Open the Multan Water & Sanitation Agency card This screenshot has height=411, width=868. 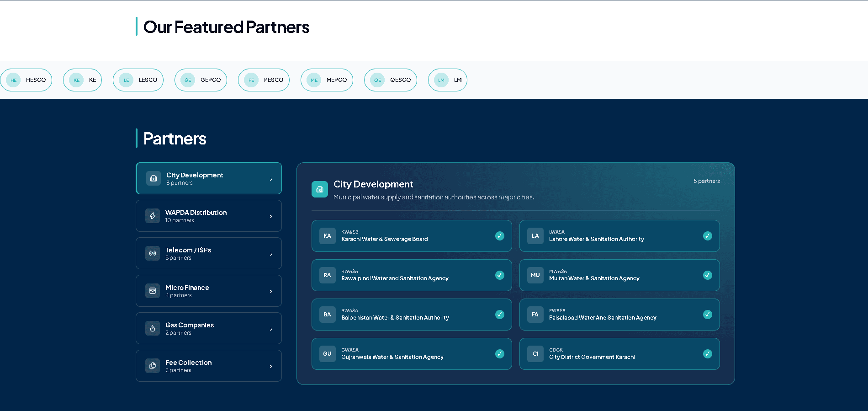pyautogui.click(x=619, y=275)
